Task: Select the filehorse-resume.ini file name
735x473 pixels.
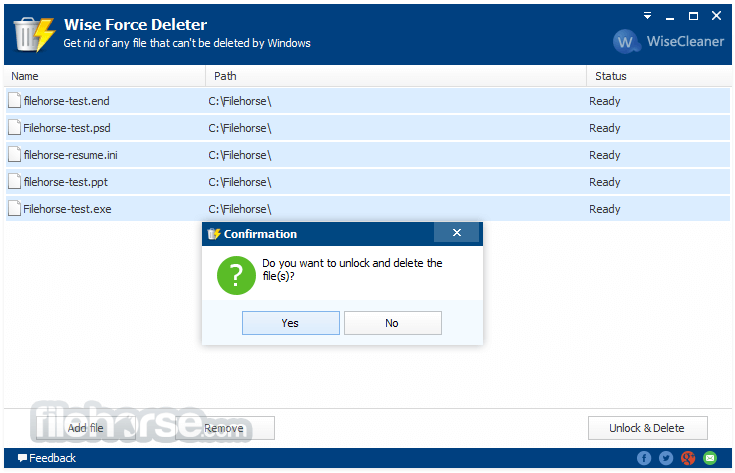Action: point(71,155)
